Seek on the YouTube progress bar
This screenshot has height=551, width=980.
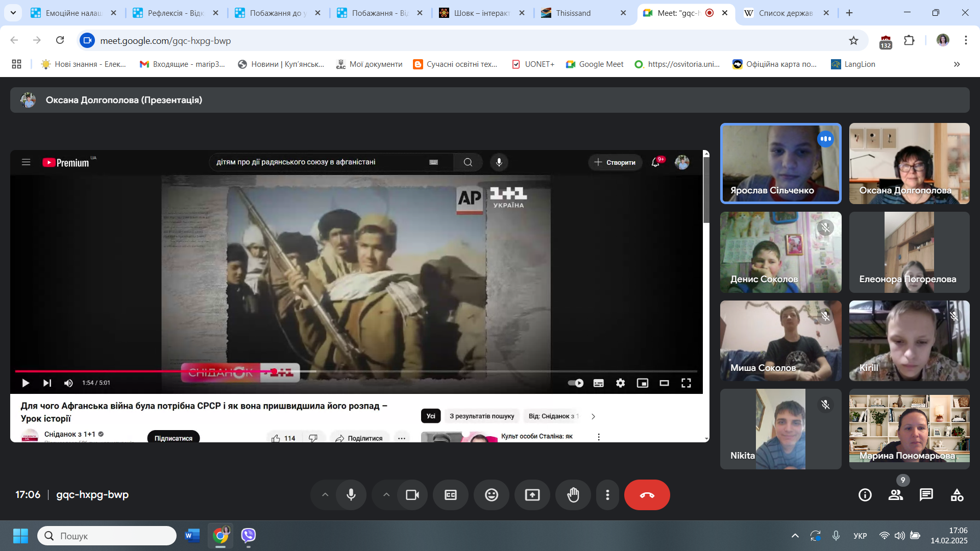coord(356,371)
